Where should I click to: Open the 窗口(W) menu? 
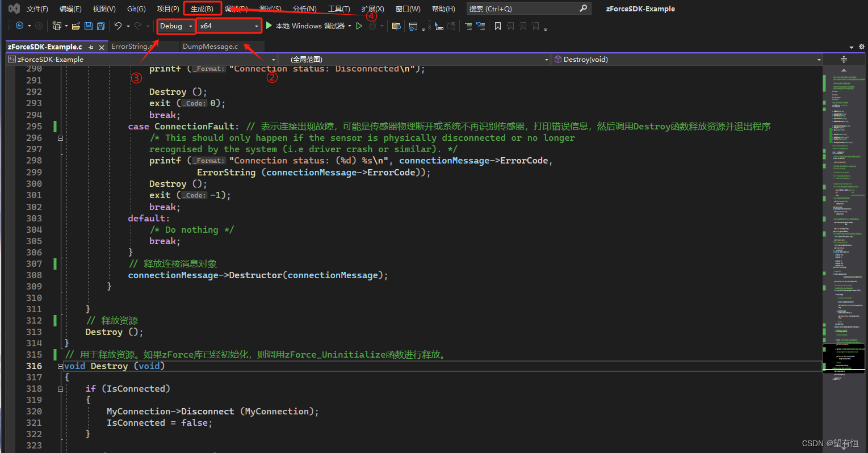[408, 9]
